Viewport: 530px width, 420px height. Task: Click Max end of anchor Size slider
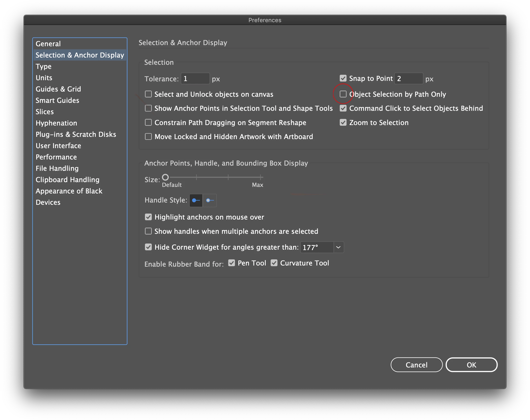[x=260, y=177]
